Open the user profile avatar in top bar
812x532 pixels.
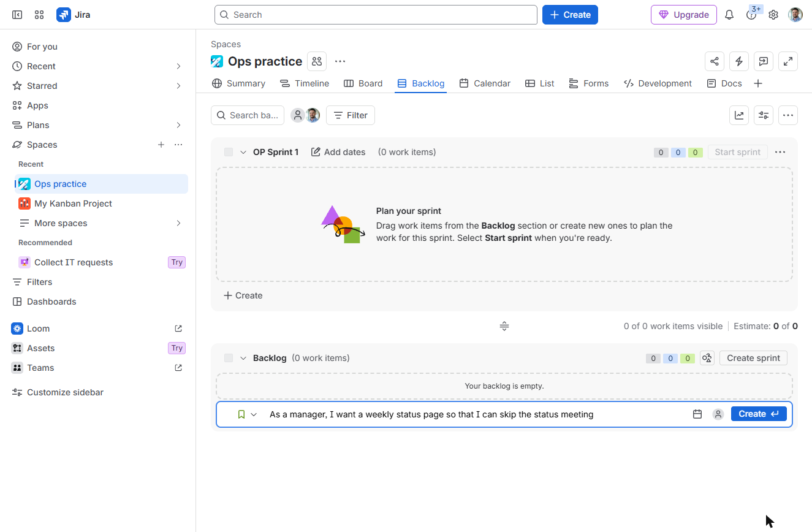[x=795, y=15]
